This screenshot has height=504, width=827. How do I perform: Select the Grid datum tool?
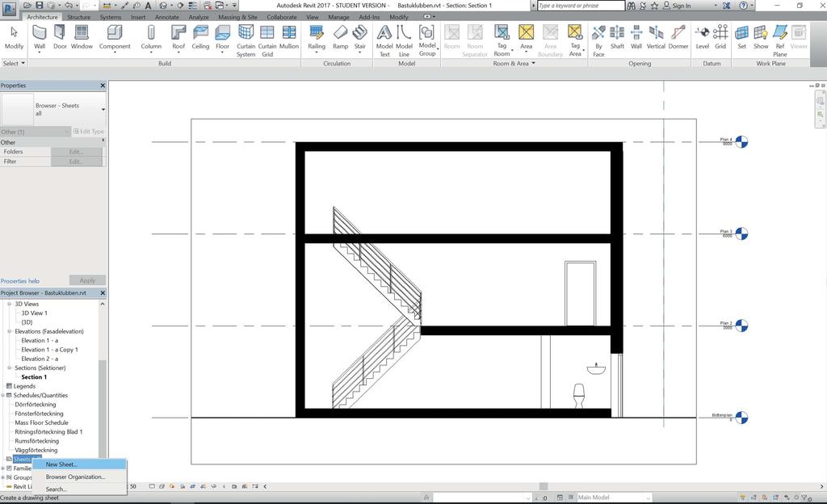tap(720, 38)
